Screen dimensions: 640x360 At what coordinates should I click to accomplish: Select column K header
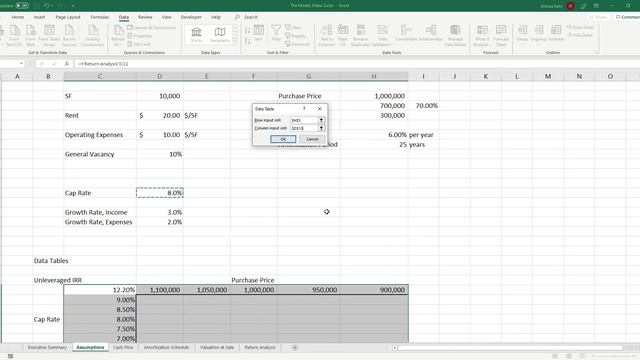coord(485,76)
